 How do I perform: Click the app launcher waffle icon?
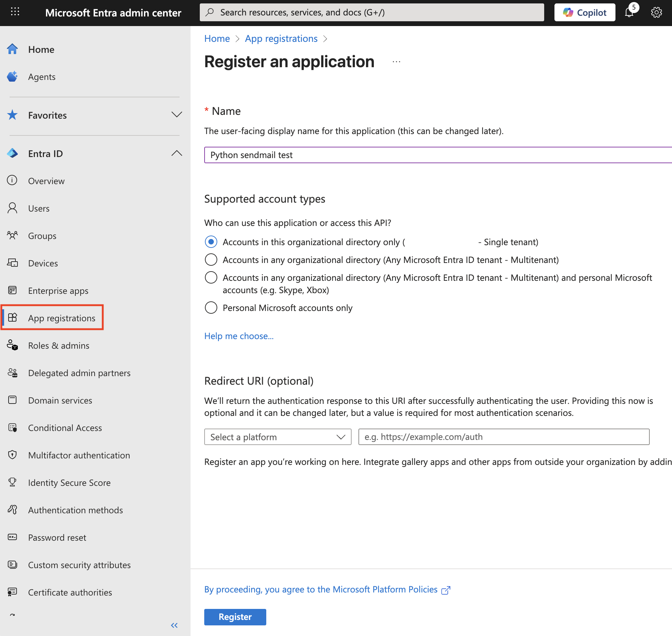[x=15, y=12]
